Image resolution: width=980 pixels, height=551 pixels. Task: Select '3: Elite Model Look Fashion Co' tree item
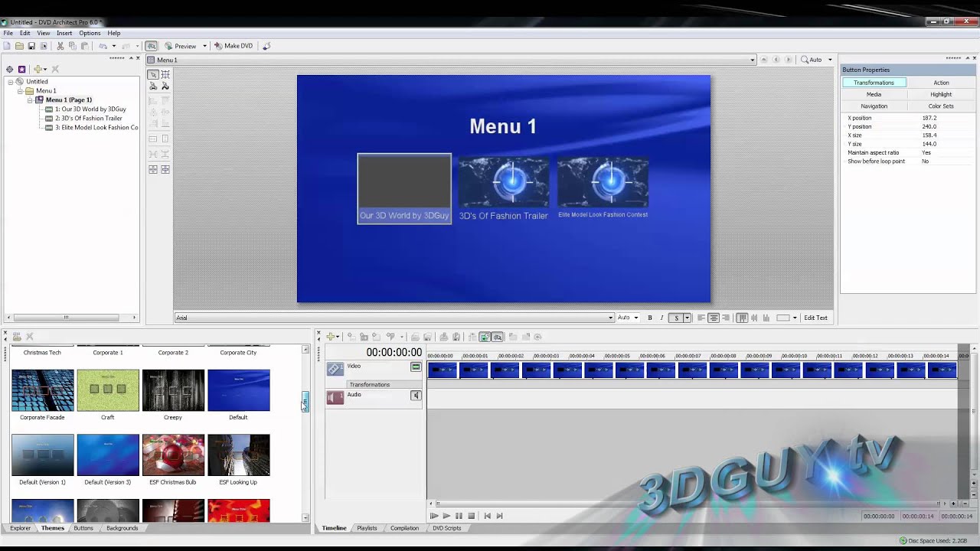96,127
